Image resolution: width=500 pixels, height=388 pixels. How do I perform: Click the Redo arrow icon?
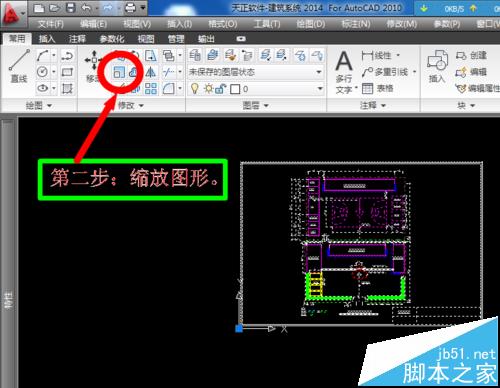coord(108,8)
